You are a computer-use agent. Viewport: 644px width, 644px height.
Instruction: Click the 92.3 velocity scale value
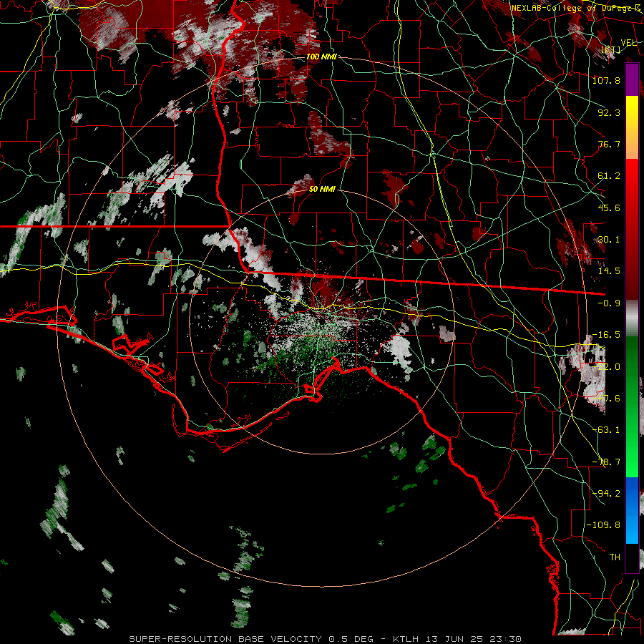pos(609,112)
